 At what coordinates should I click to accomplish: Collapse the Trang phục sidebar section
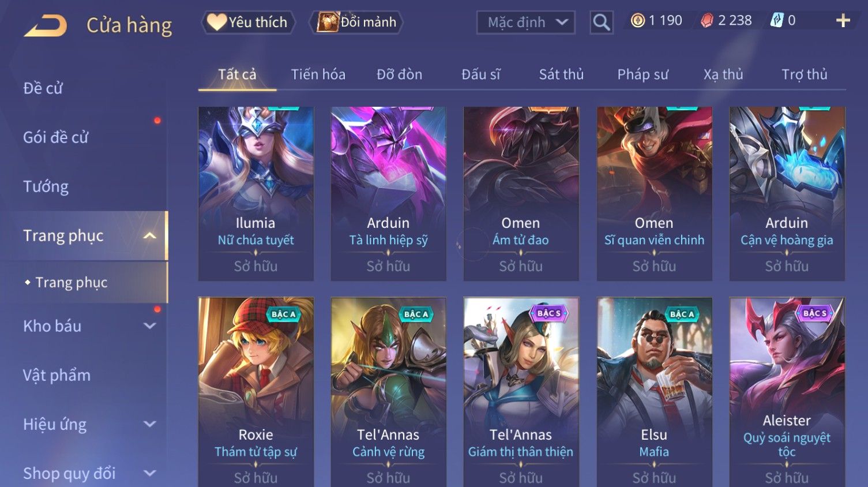pyautogui.click(x=149, y=235)
